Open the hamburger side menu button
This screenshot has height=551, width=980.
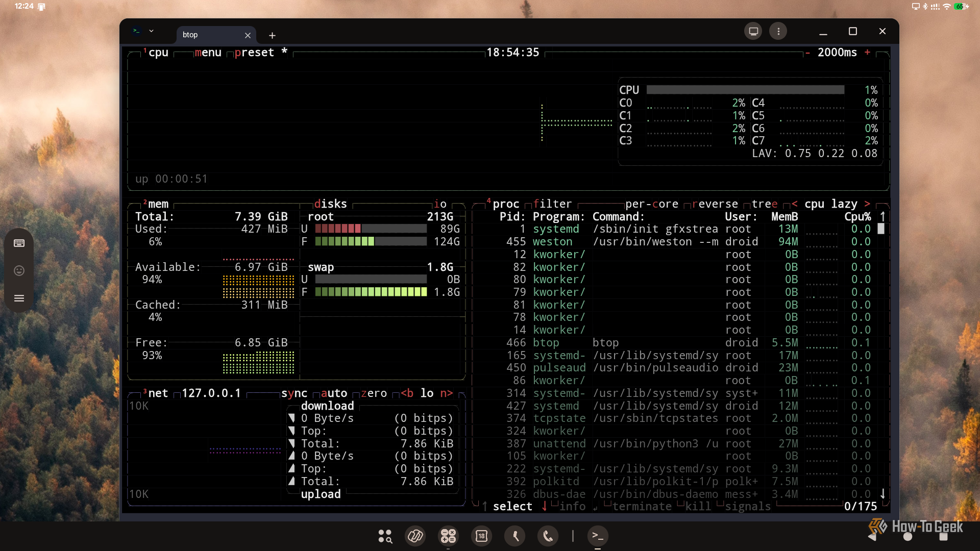tap(19, 298)
